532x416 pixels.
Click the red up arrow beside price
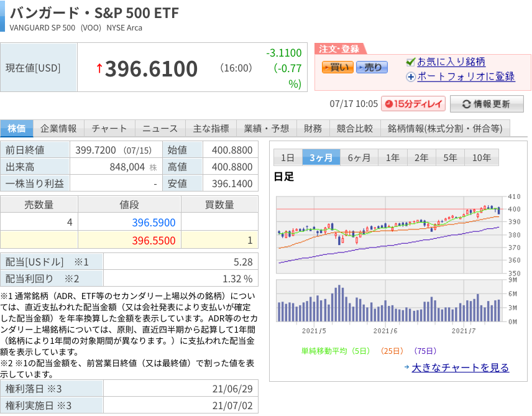click(99, 68)
